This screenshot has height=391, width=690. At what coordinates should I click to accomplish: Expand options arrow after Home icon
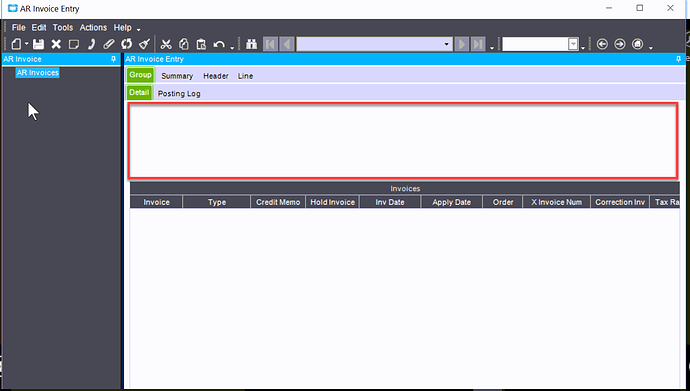pyautogui.click(x=650, y=48)
